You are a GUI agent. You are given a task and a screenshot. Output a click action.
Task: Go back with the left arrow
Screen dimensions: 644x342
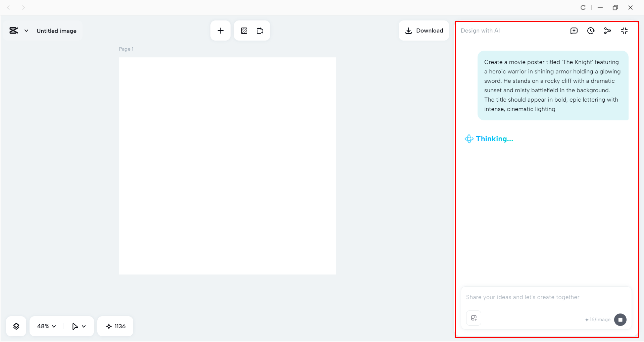[9, 7]
